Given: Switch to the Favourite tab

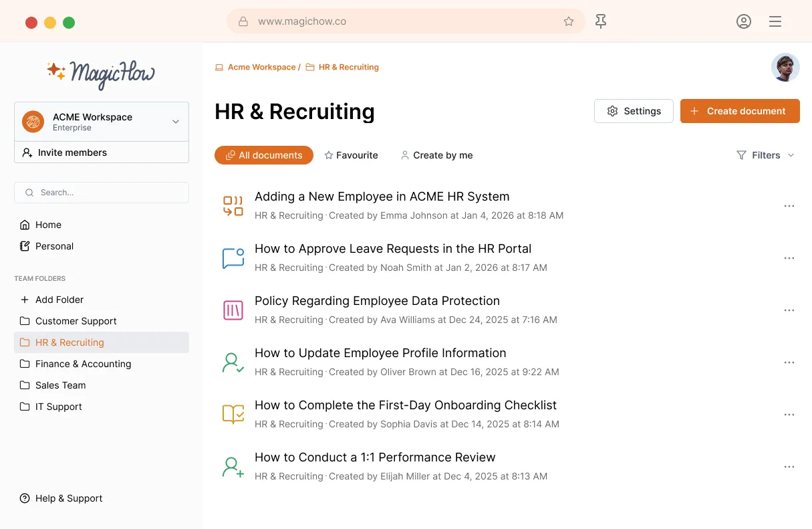Looking at the screenshot, I should (351, 155).
